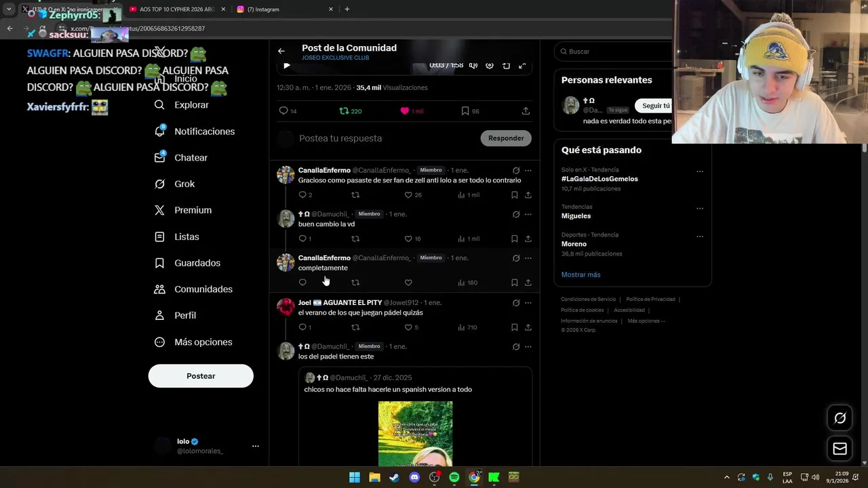Reply to the 'completamente' comment
This screenshot has height=488, width=868.
(302, 283)
